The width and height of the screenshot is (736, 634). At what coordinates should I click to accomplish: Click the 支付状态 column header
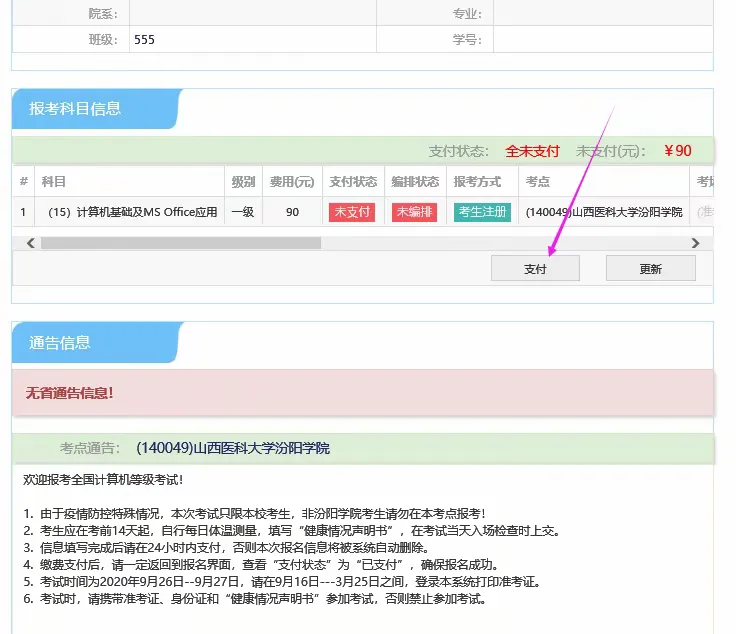pyautogui.click(x=353, y=182)
